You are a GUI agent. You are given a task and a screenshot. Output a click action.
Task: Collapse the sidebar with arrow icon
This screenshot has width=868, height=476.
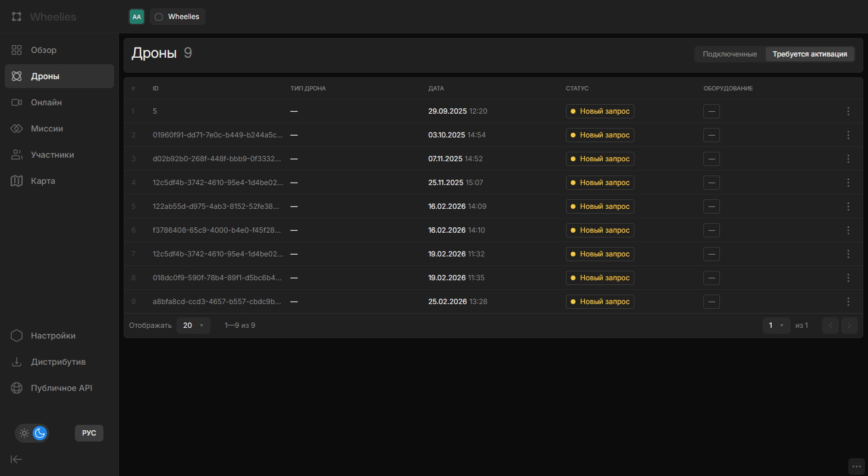click(x=17, y=459)
